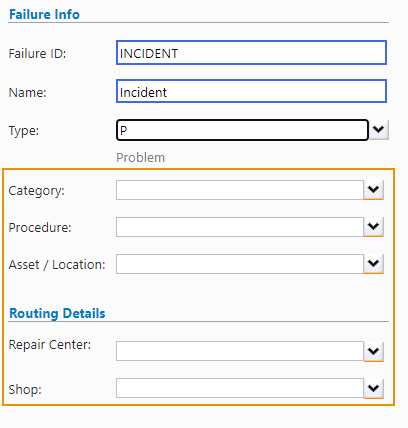Viewport: 408px width, 428px height.
Task: Click the Failure ID input field
Action: coord(251,53)
